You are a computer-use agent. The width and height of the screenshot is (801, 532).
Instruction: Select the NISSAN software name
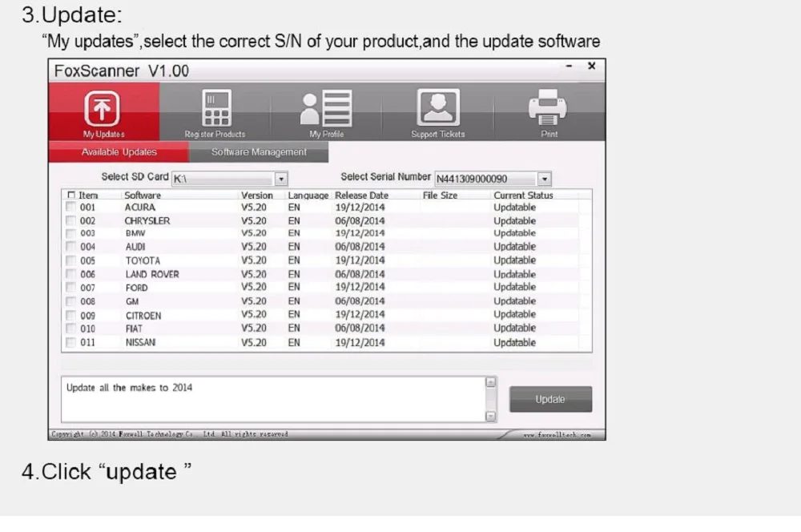click(140, 342)
